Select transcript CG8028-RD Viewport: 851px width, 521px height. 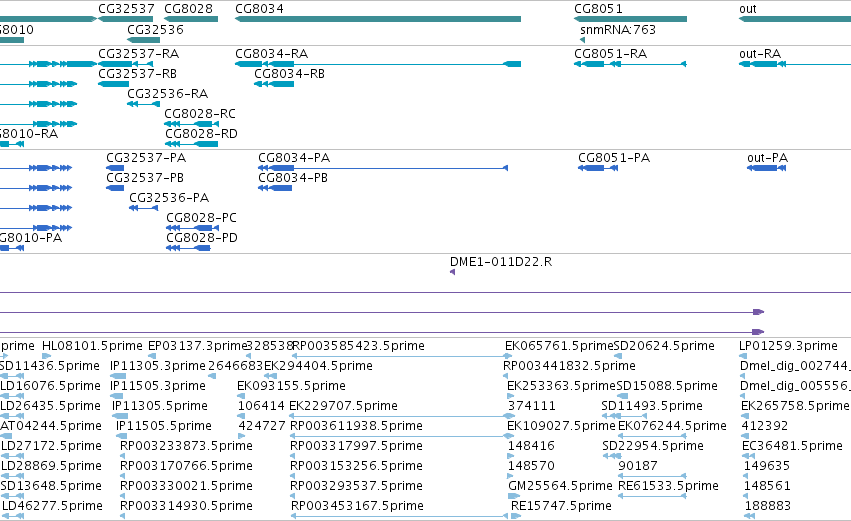pyautogui.click(x=201, y=134)
